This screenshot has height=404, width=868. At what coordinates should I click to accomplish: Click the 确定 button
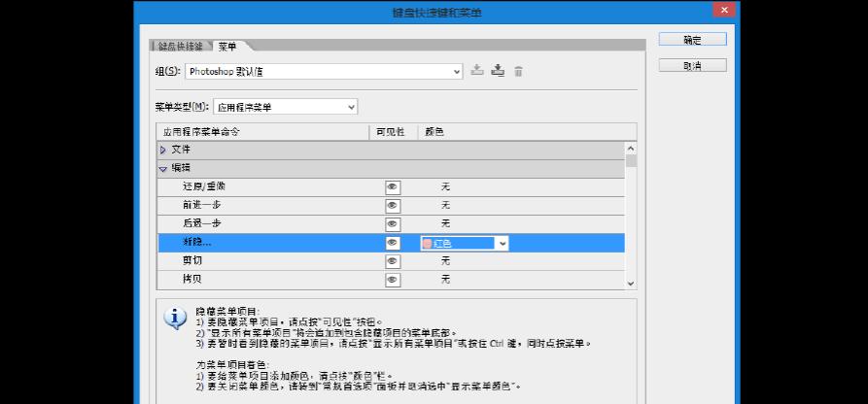pos(692,39)
